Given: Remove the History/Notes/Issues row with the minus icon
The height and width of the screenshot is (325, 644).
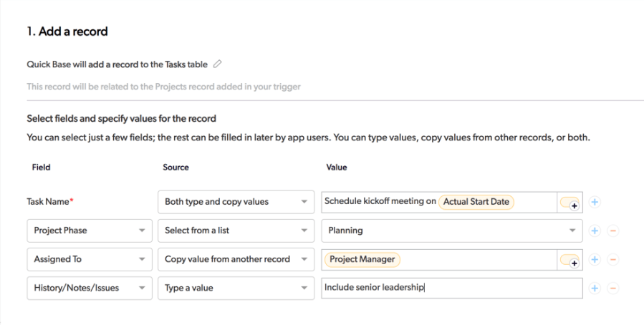Looking at the screenshot, I should point(612,288).
